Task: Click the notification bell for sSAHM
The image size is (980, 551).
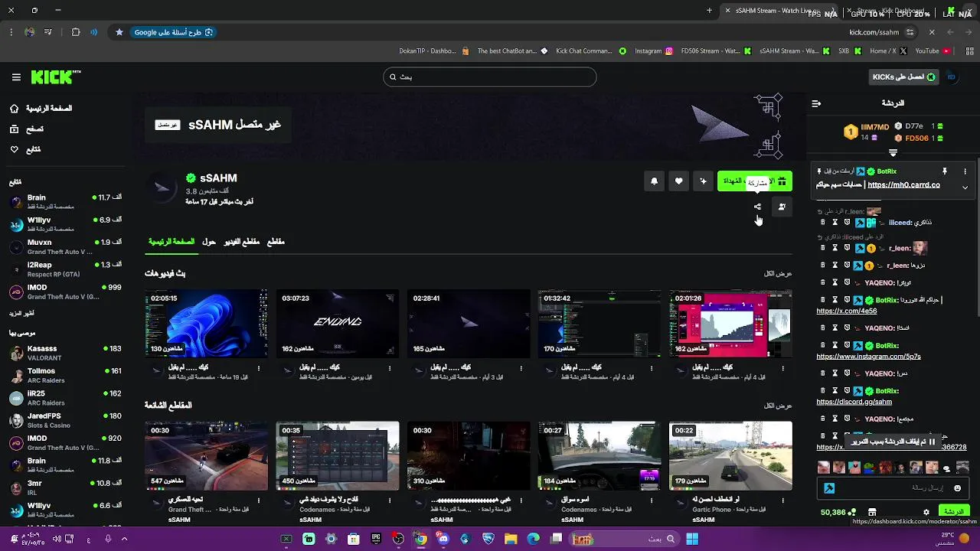Action: [x=654, y=181]
